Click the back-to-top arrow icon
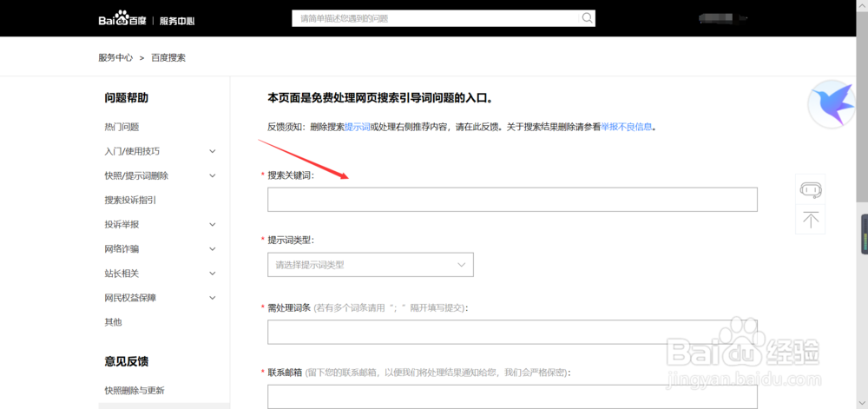The height and width of the screenshot is (409, 868). pyautogui.click(x=811, y=219)
